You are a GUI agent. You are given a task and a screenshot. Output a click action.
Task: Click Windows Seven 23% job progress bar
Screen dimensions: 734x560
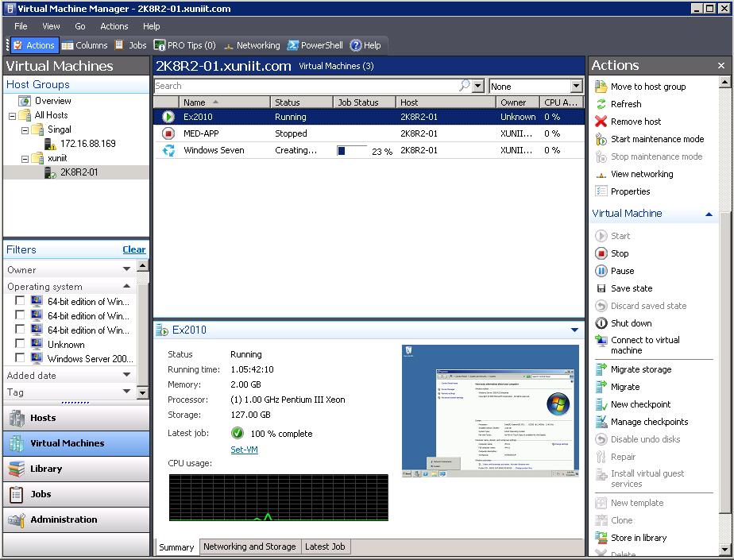click(352, 150)
